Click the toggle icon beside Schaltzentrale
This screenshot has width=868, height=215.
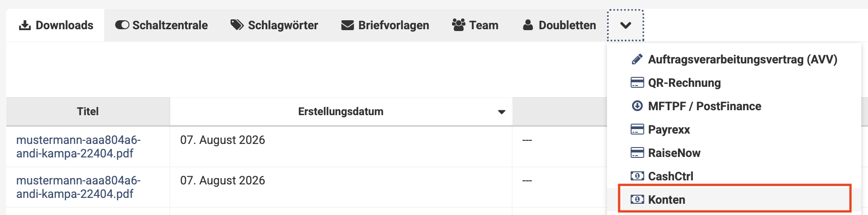pos(122,25)
